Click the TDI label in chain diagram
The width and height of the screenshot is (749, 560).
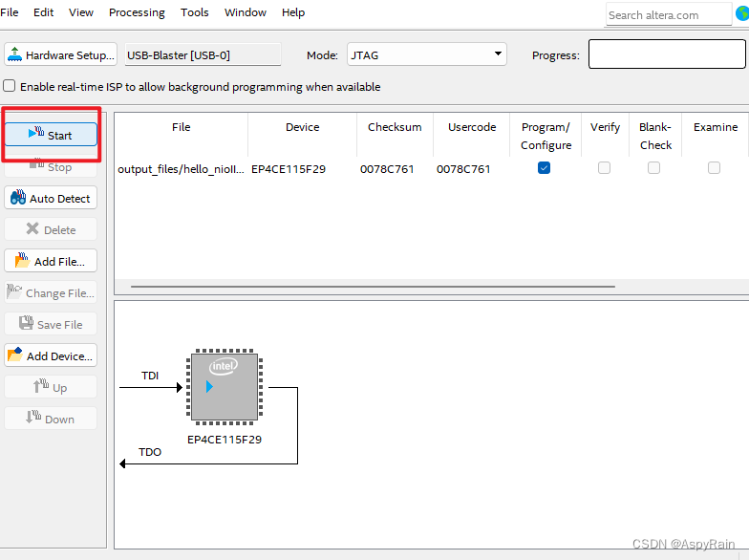(150, 376)
